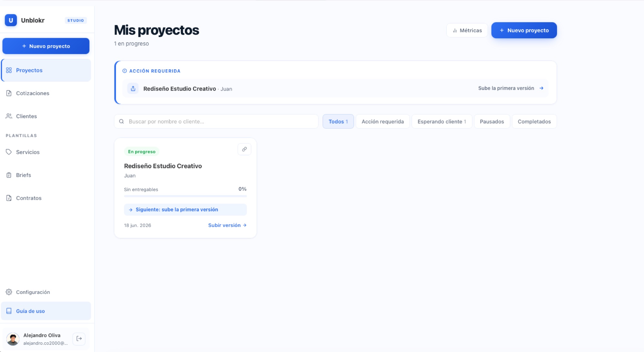Click the upload icon in the action-required row
The width and height of the screenshot is (644, 352).
pyautogui.click(x=133, y=88)
